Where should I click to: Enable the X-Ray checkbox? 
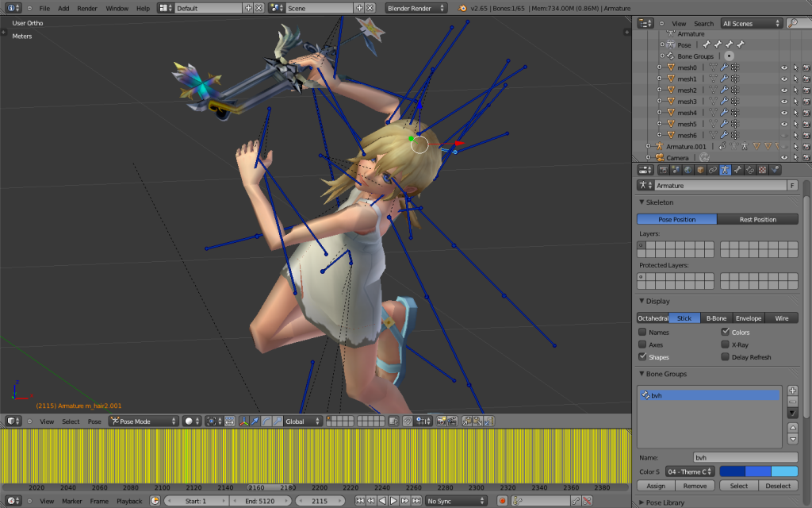[725, 344]
